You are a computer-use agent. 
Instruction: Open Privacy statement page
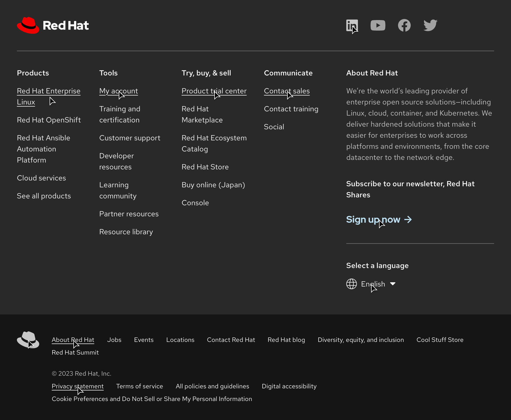tap(78, 386)
